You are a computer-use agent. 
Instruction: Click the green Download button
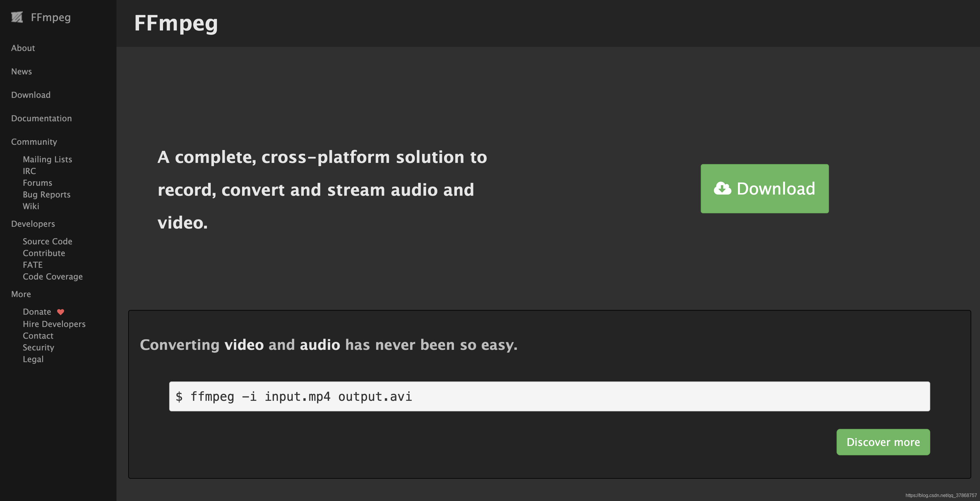pos(764,188)
